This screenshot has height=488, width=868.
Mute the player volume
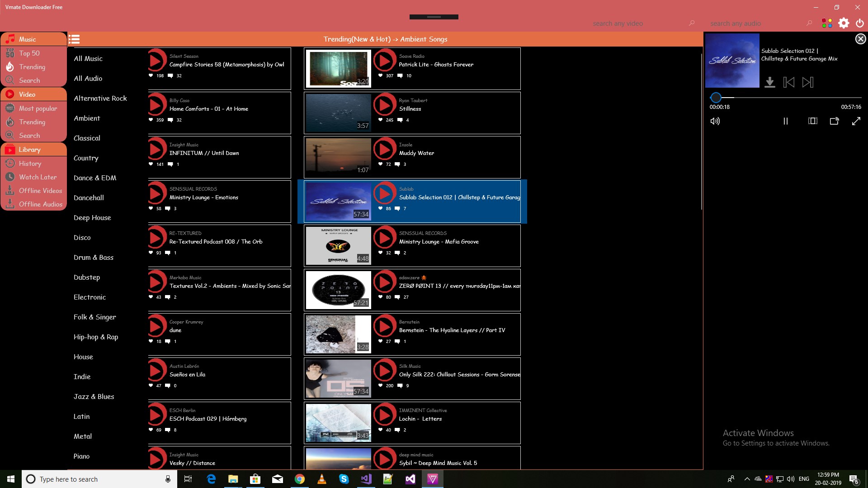coord(715,121)
